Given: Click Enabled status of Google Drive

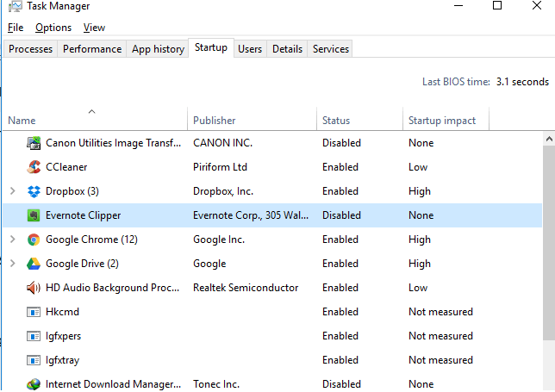Looking at the screenshot, I should [x=340, y=264].
